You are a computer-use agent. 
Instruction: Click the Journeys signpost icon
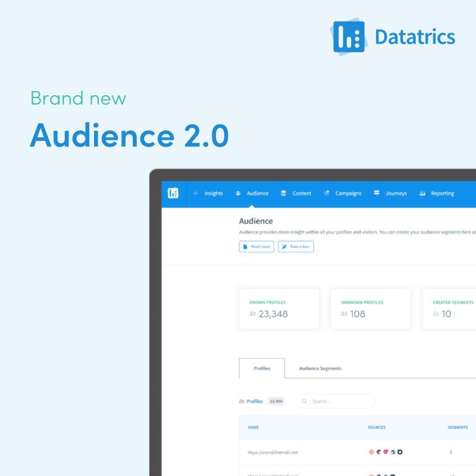pyautogui.click(x=377, y=193)
